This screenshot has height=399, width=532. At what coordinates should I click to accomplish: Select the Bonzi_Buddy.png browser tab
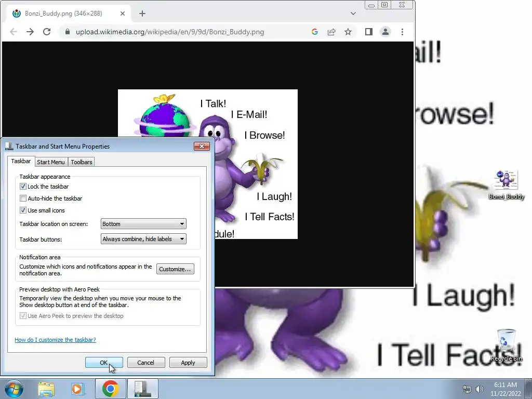[68, 14]
